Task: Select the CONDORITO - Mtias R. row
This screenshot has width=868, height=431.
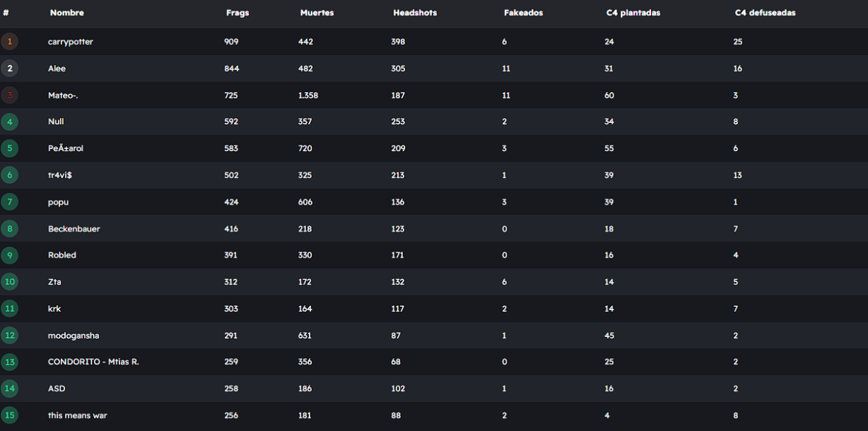Action: click(x=93, y=362)
